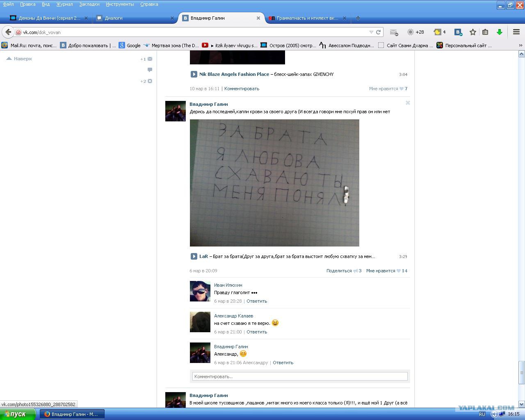
Task: Open the toolbar icon showing counter 4
Action: tap(440, 32)
